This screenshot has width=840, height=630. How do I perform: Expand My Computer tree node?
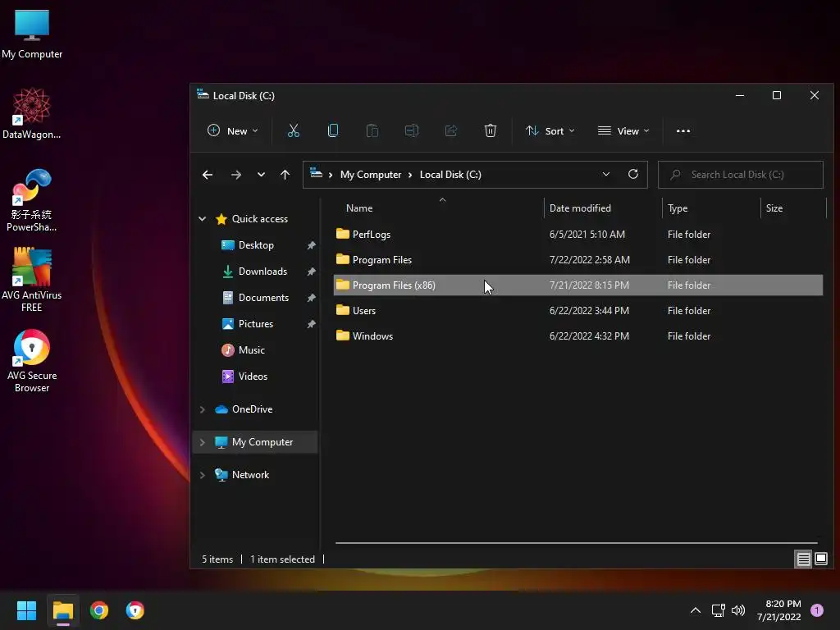(x=202, y=442)
